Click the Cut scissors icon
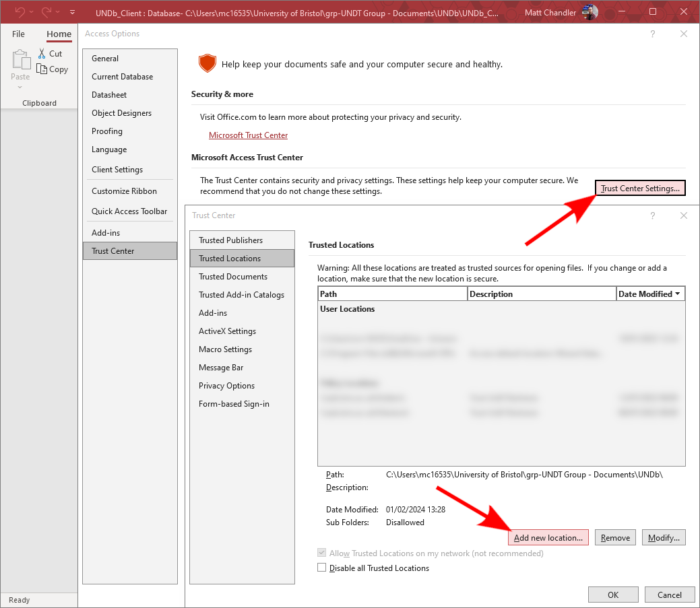Screen dimensions: 700x608 click(42, 54)
